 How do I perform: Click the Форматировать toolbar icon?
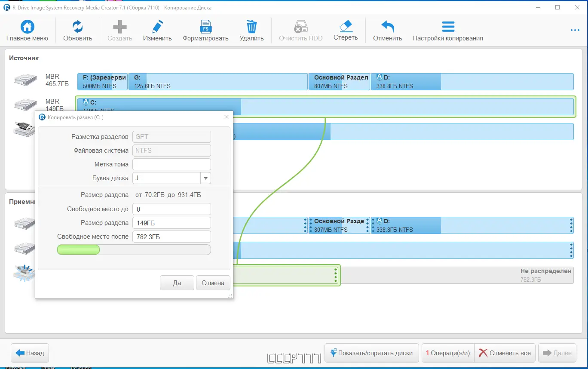205,27
